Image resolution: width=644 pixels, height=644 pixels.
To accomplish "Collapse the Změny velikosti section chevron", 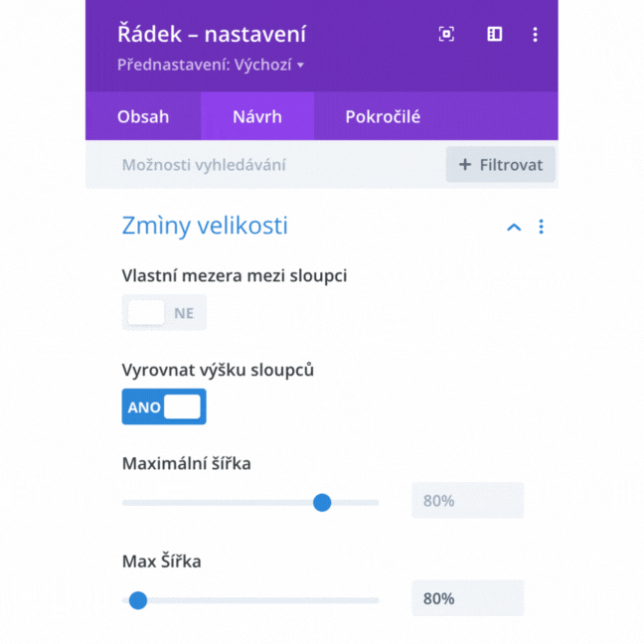I will tap(514, 227).
